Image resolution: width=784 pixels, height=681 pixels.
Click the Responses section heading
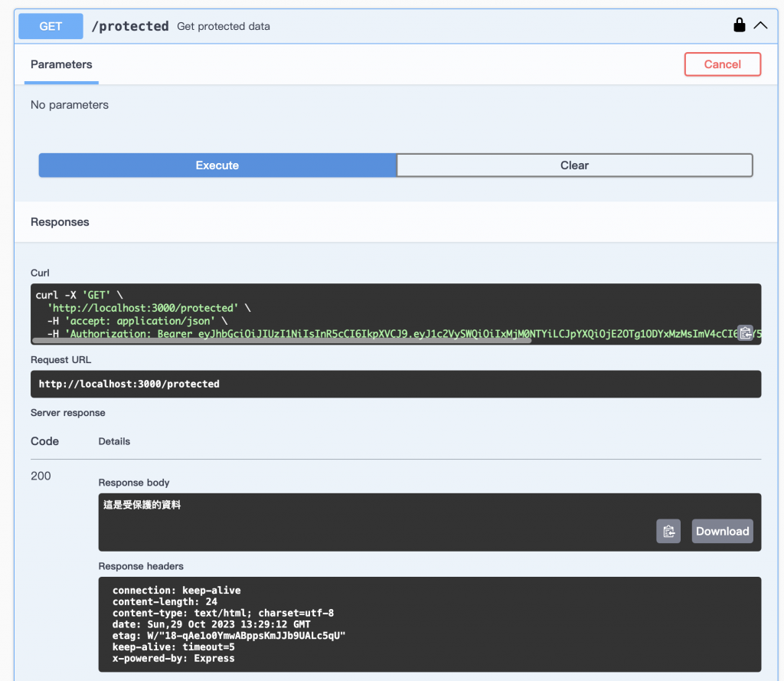60,222
